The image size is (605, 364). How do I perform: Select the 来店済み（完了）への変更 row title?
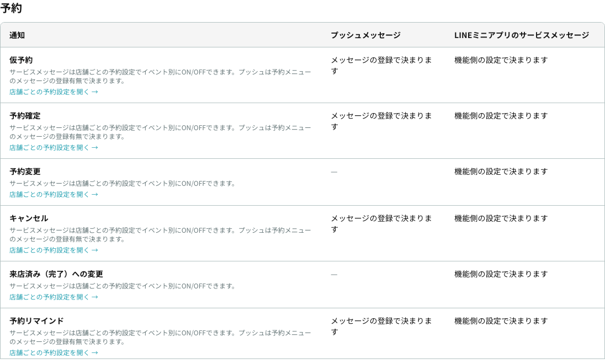click(56, 274)
